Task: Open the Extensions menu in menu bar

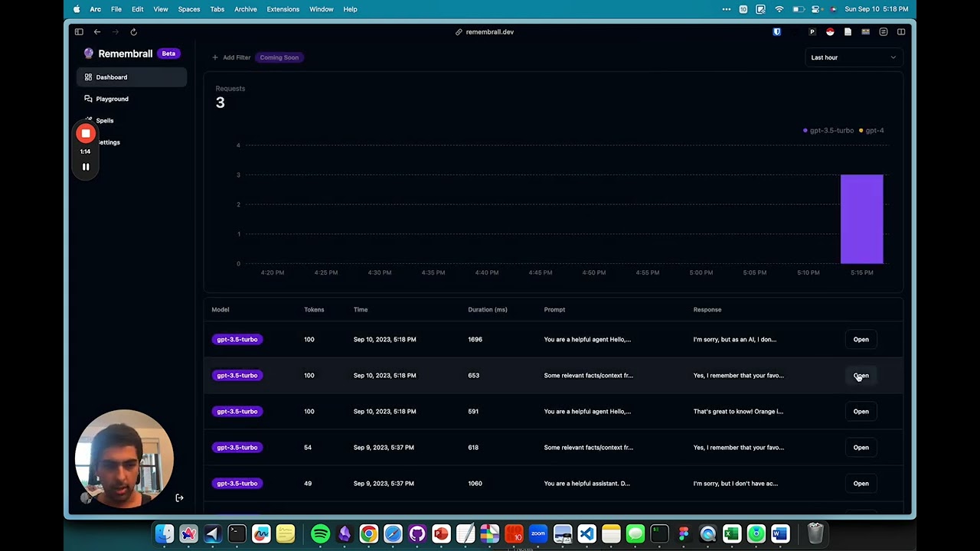Action: tap(283, 9)
